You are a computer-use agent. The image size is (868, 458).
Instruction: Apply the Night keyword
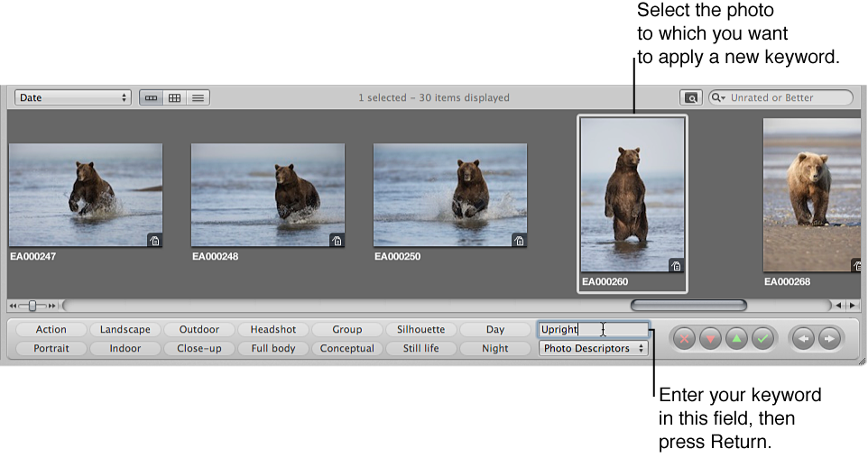coord(494,349)
